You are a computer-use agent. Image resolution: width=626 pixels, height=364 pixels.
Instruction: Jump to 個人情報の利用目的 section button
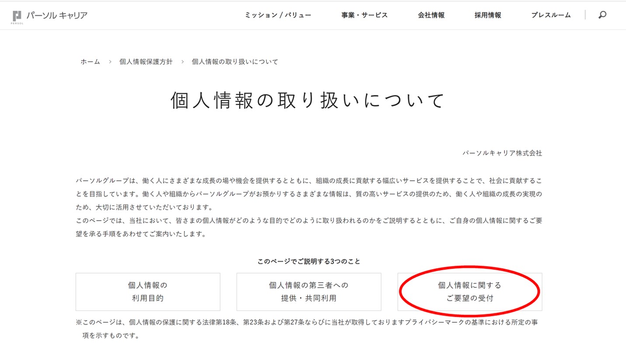click(x=148, y=292)
